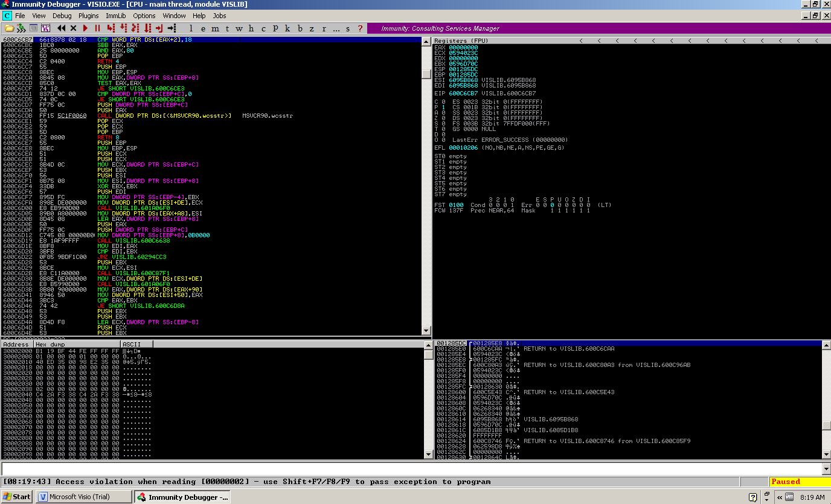Open Source window with the s button
Image resolution: width=831 pixels, height=504 pixels.
tap(348, 28)
